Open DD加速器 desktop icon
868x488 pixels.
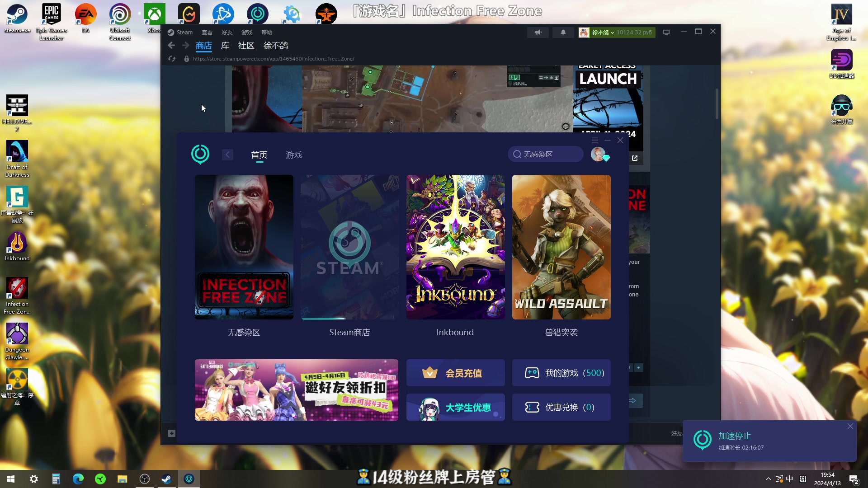[841, 64]
